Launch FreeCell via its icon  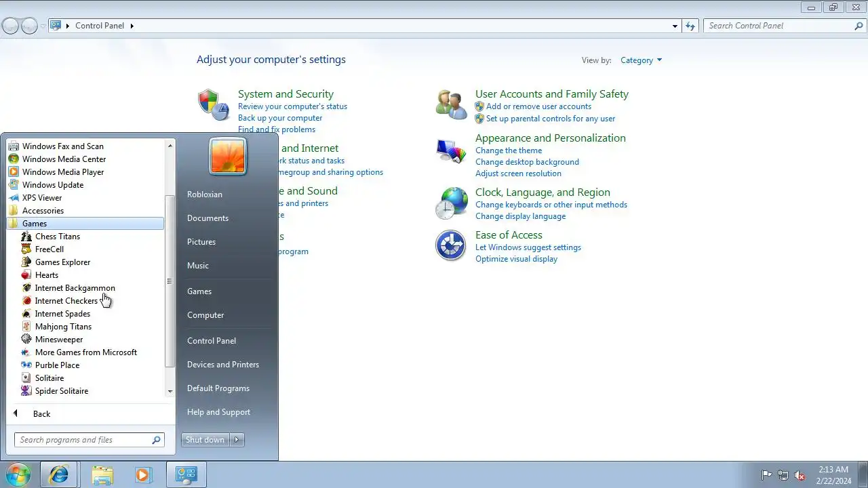click(x=26, y=249)
